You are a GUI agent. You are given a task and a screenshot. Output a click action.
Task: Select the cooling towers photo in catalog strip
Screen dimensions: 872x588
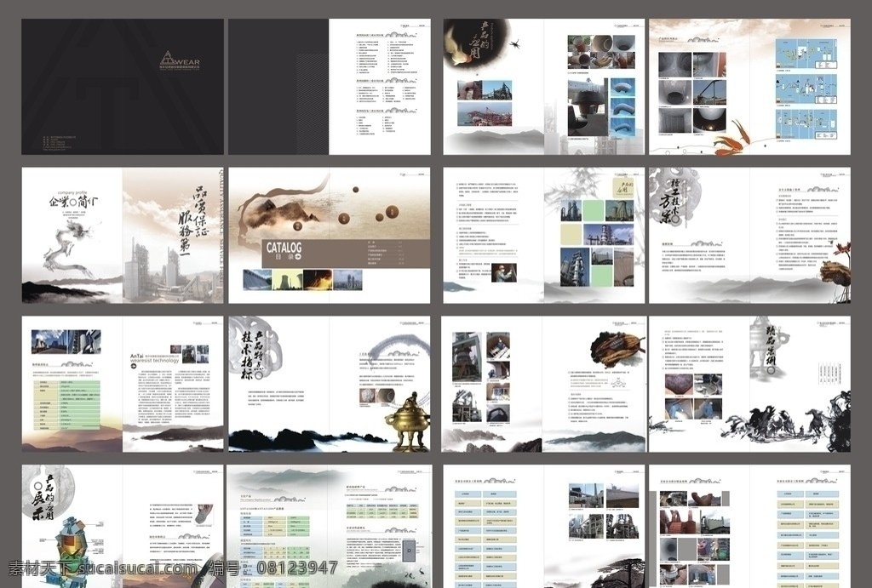pyautogui.click(x=287, y=280)
